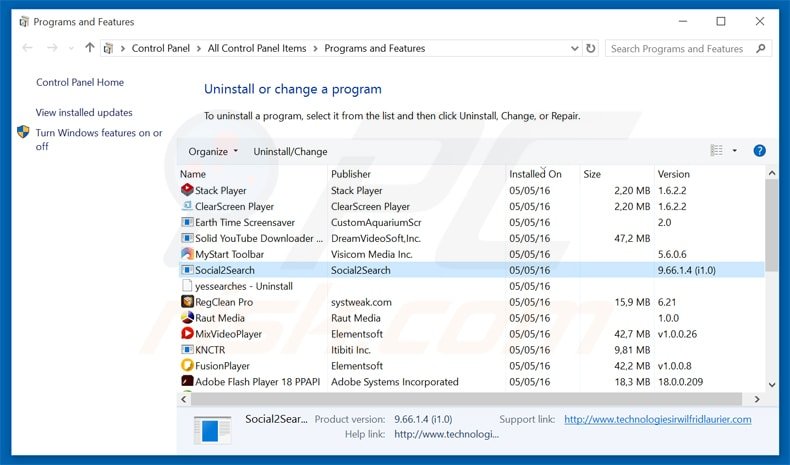Select the KNCTR row text

coord(210,350)
